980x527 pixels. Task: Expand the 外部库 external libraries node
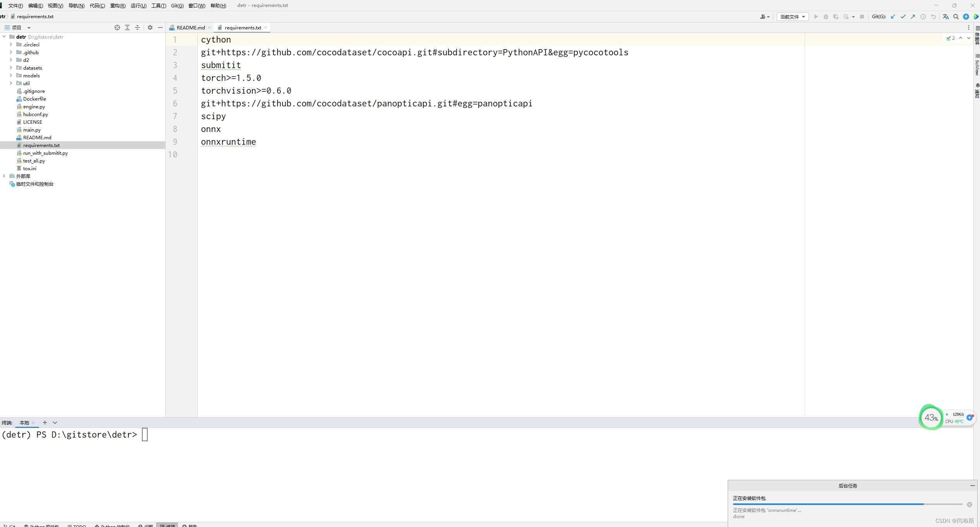tap(4, 176)
